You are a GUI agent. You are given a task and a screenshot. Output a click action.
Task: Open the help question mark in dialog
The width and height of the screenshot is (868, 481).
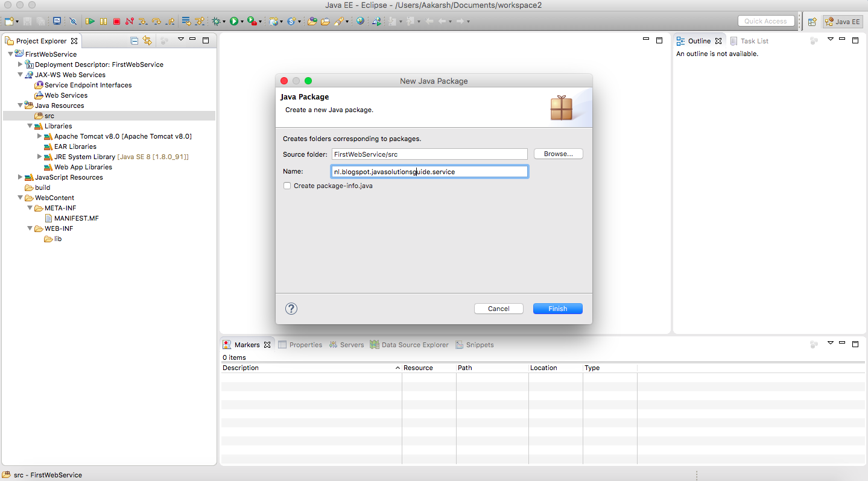click(x=291, y=309)
